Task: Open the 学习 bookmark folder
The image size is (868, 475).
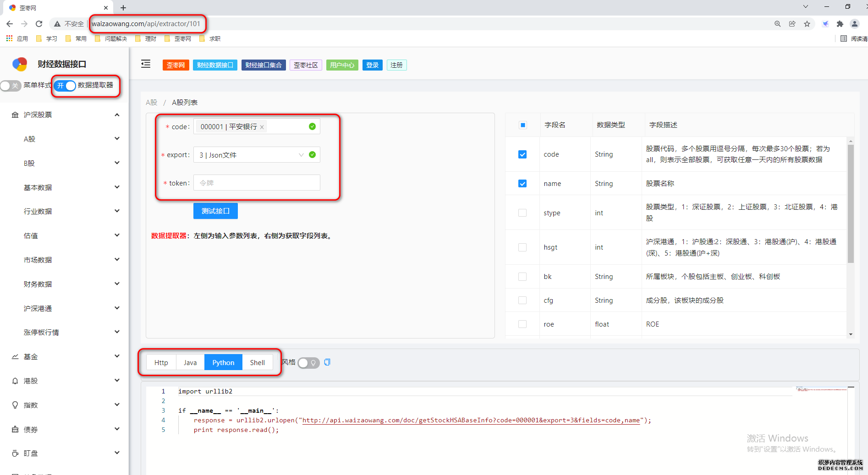Action: [47, 38]
